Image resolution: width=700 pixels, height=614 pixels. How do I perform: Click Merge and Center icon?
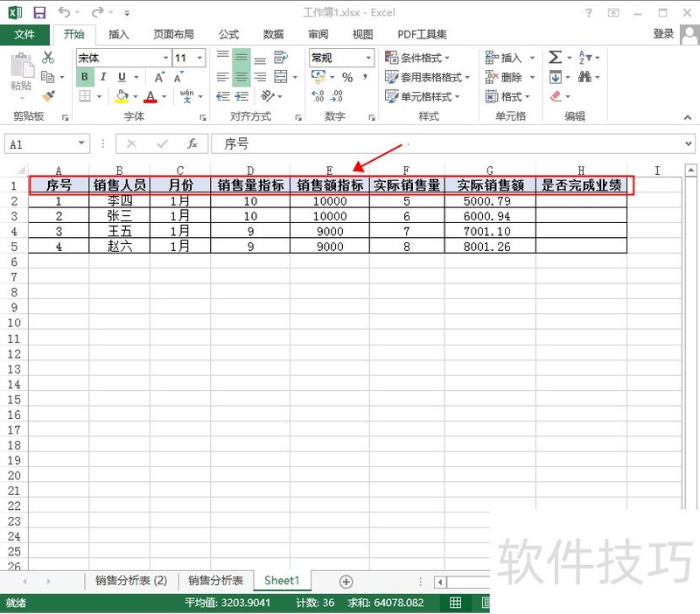[x=281, y=77]
